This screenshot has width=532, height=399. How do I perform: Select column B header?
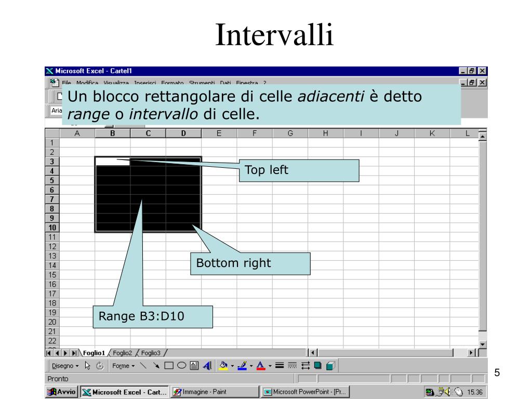point(113,134)
